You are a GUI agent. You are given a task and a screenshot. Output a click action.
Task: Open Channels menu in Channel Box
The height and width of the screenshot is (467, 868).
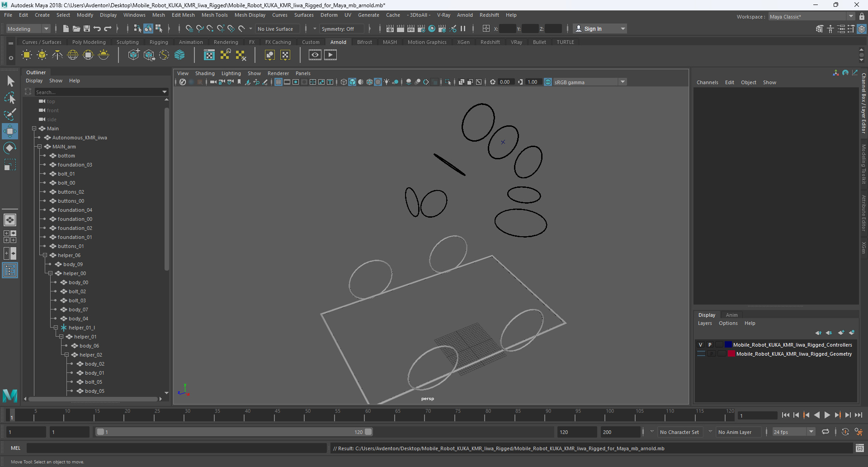coord(707,82)
